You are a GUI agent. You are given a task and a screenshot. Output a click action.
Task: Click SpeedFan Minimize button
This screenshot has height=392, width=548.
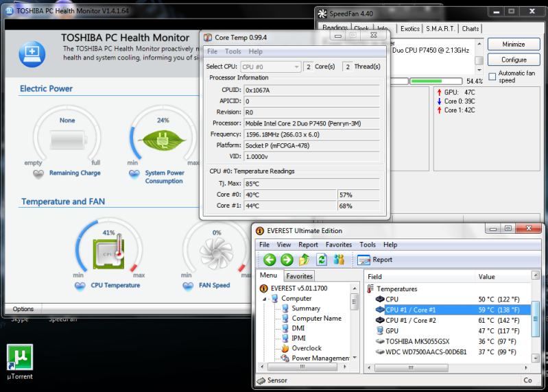coord(514,45)
